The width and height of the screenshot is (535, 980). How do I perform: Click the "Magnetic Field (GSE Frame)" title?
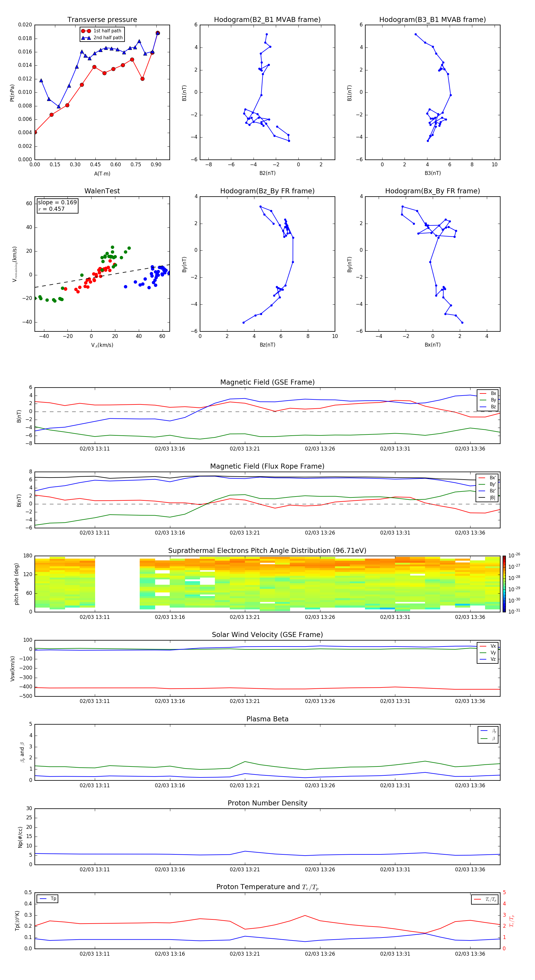267,382
